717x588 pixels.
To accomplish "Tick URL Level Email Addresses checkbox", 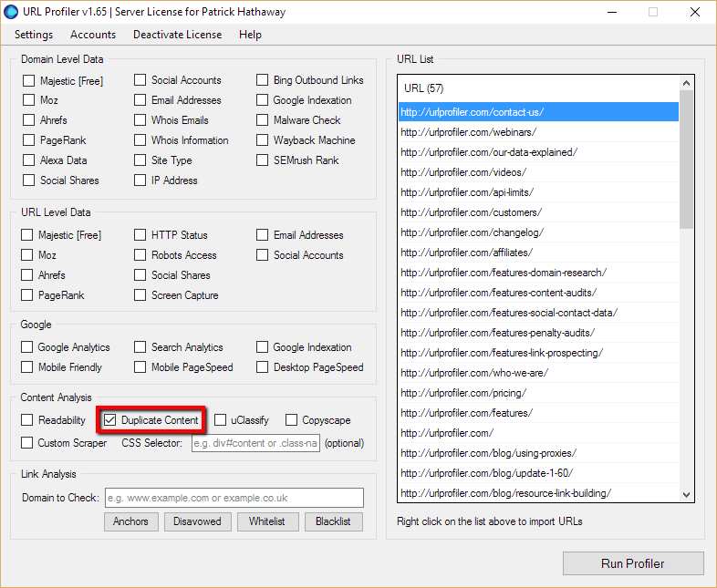I will click(262, 235).
